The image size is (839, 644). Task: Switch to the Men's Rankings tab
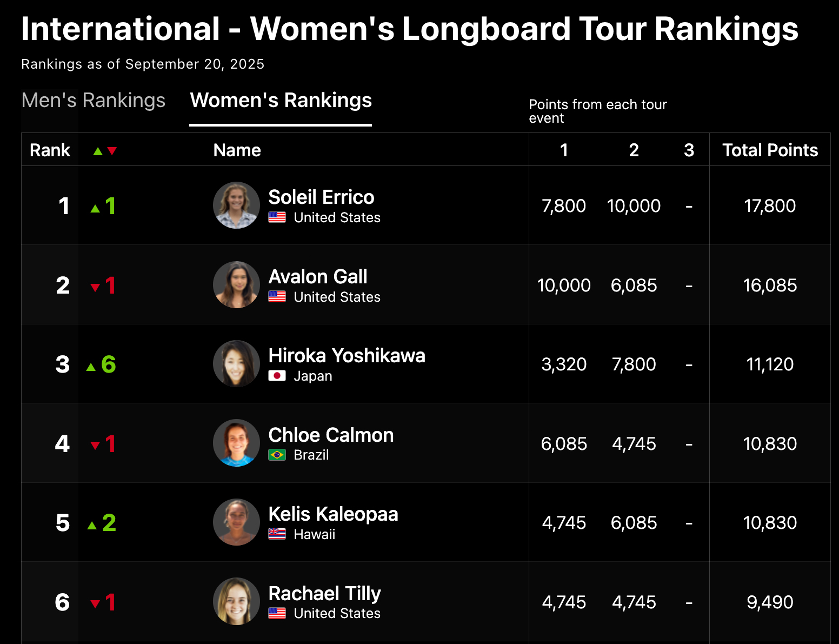94,101
